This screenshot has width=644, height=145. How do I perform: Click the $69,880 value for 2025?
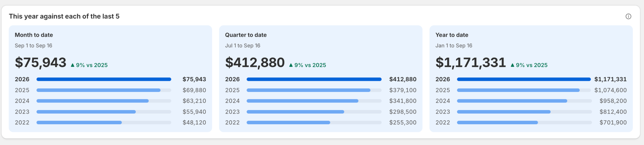194,90
